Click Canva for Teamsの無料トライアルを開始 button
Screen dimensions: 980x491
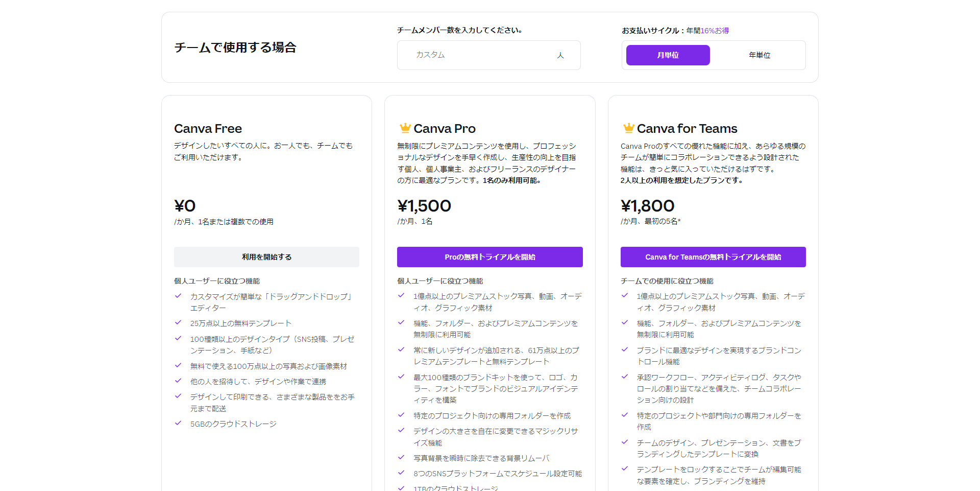[x=713, y=257]
